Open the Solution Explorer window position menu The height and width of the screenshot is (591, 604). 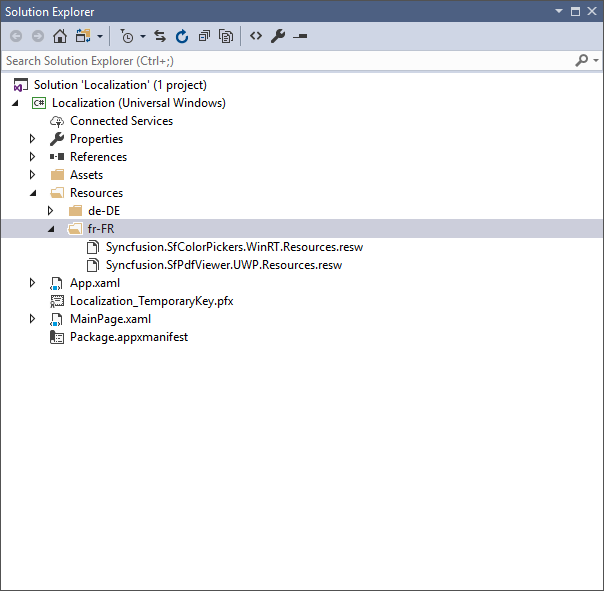[x=559, y=10]
